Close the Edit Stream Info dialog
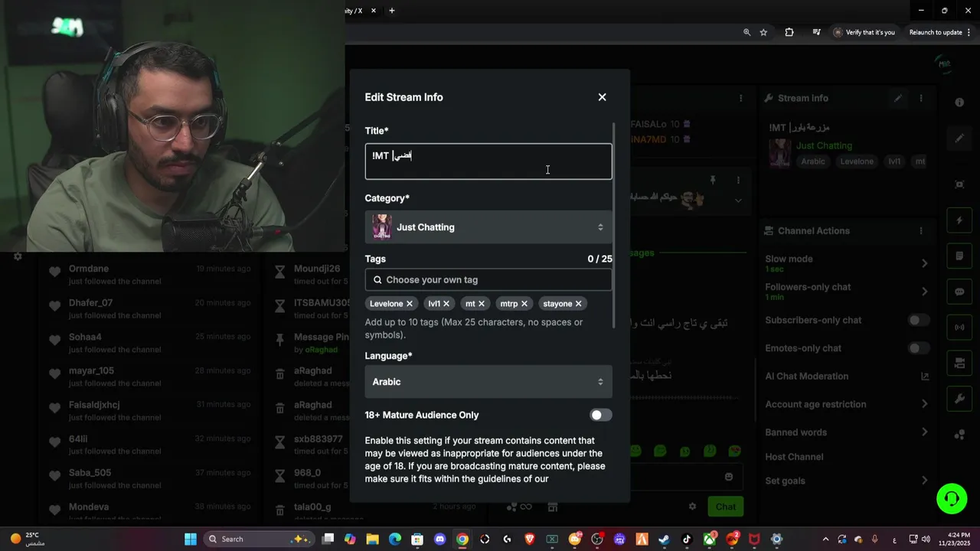The height and width of the screenshot is (551, 980). click(x=602, y=97)
